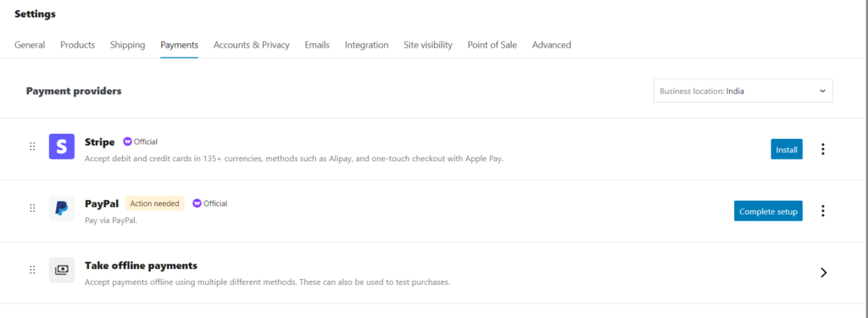868x318 pixels.
Task: Click the Action needed badge on PayPal
Action: pyautogui.click(x=154, y=204)
